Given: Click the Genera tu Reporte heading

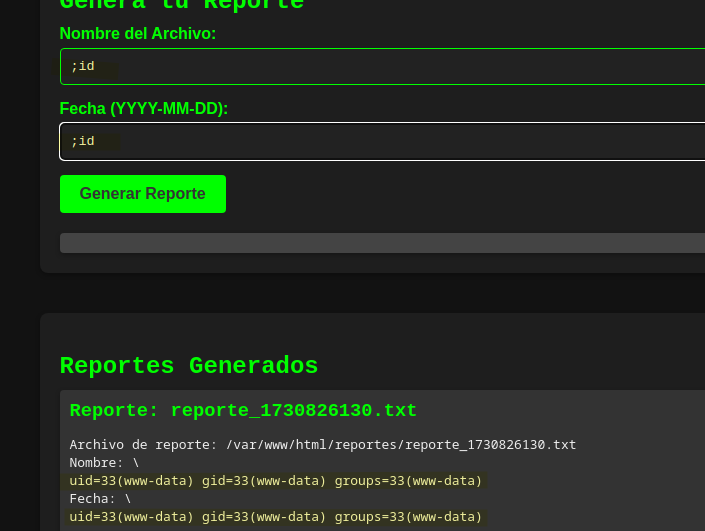Looking at the screenshot, I should click(181, 5).
